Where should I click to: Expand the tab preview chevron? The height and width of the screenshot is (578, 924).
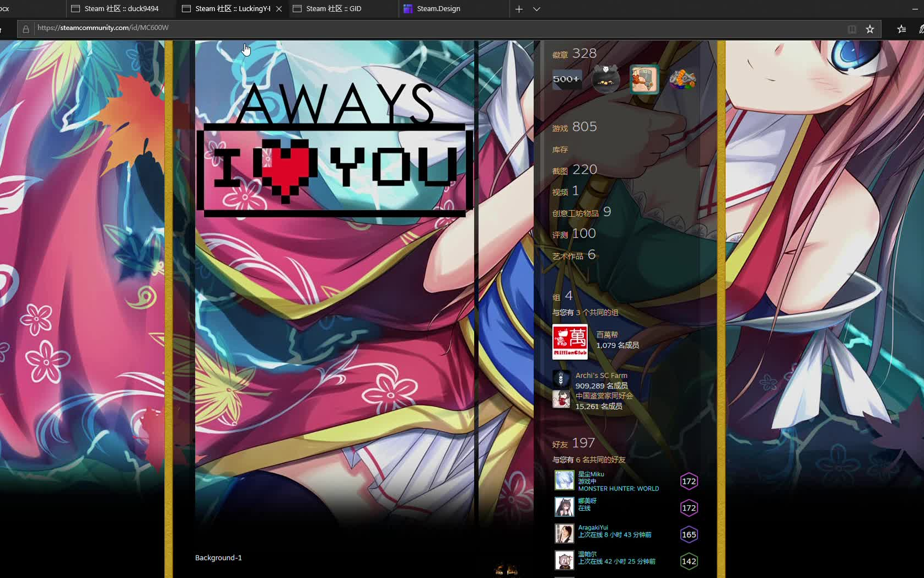pos(536,9)
